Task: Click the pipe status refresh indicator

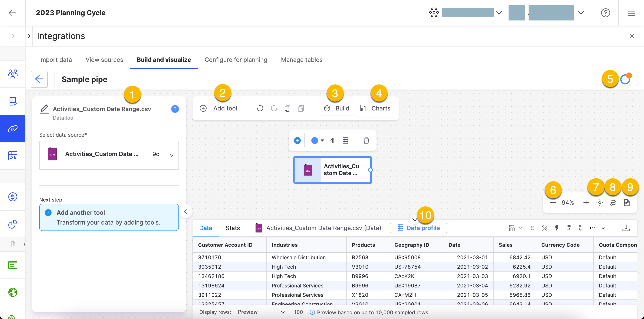Action: click(x=625, y=79)
